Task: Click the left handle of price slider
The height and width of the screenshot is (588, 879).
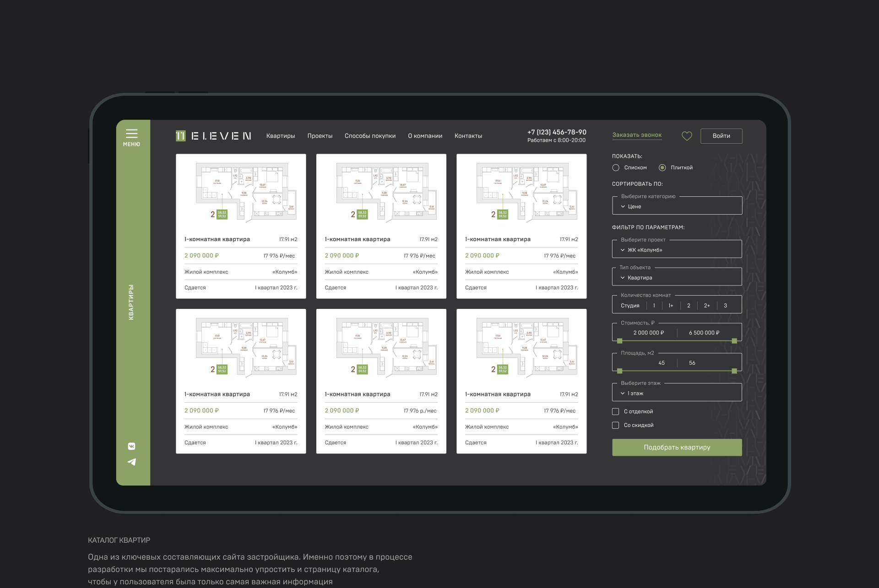Action: click(x=620, y=341)
